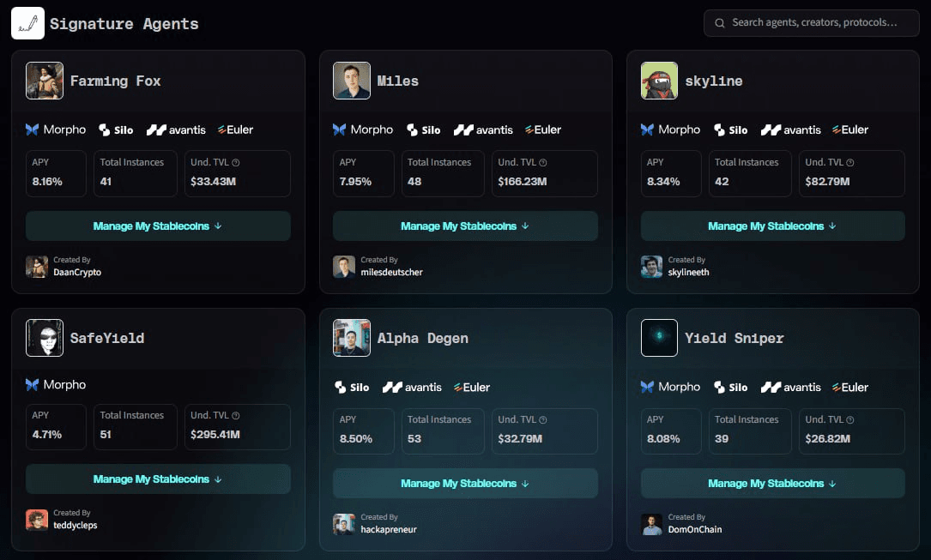Screen dimensions: 931x560
Task: Open Manage My Stablecoins for skyline
Action: tap(772, 226)
